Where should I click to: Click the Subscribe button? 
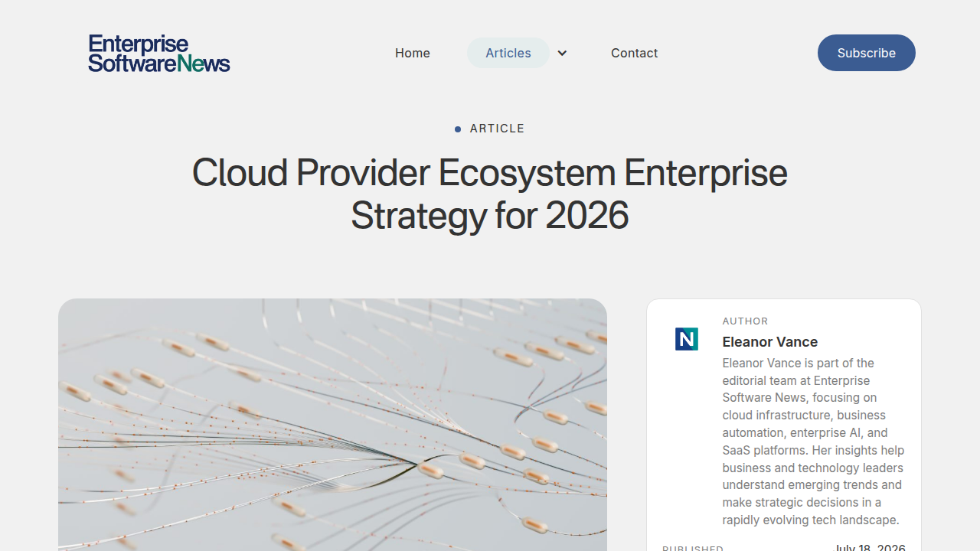pyautogui.click(x=867, y=53)
